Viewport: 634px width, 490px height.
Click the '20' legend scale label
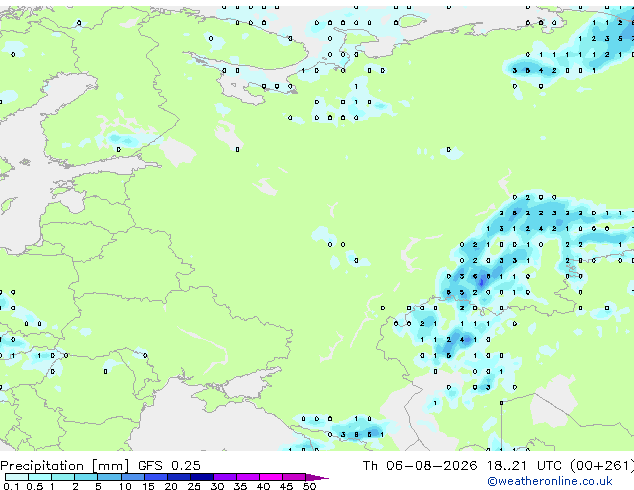coord(171,486)
